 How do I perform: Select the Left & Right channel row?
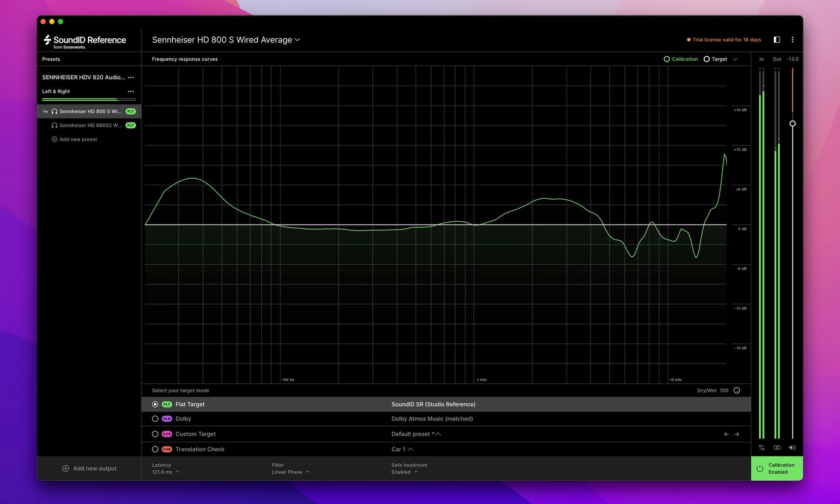coord(56,91)
